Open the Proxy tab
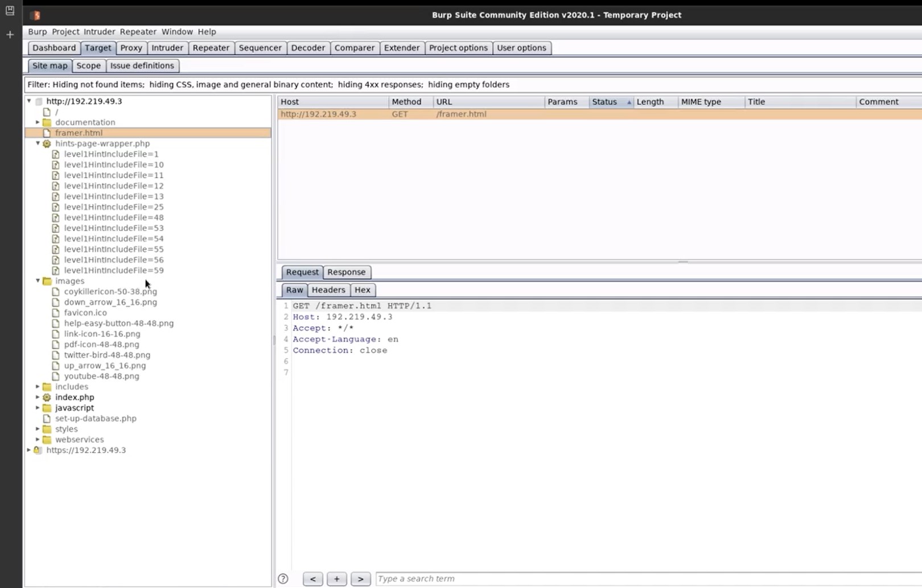This screenshot has width=922, height=588. coord(131,48)
